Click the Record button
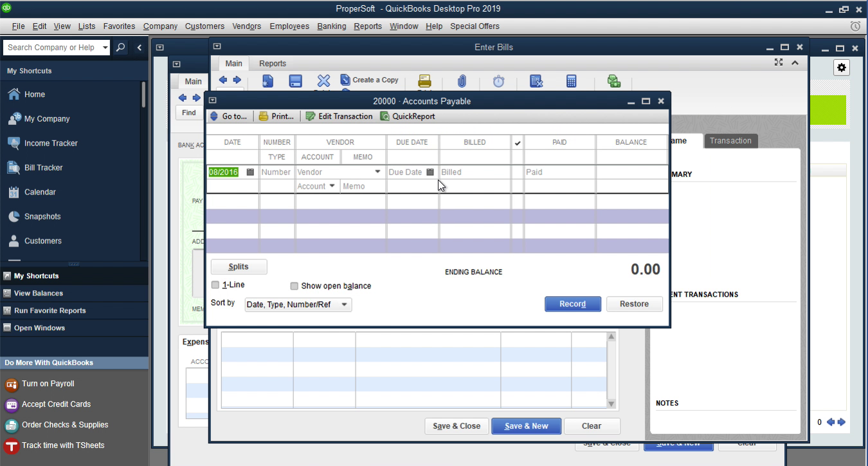 coord(573,304)
